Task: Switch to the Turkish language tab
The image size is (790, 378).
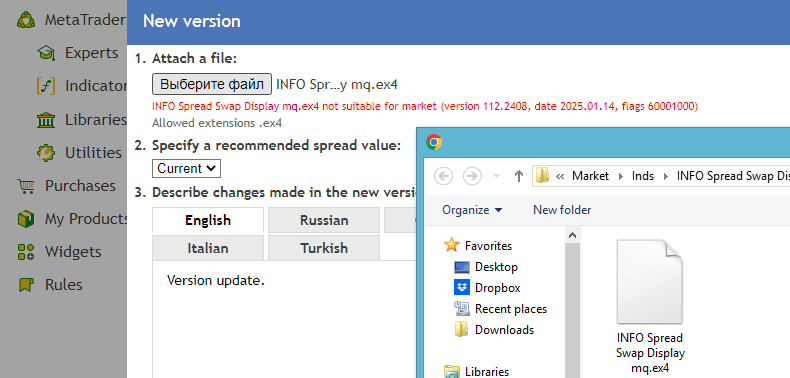Action: (x=324, y=248)
